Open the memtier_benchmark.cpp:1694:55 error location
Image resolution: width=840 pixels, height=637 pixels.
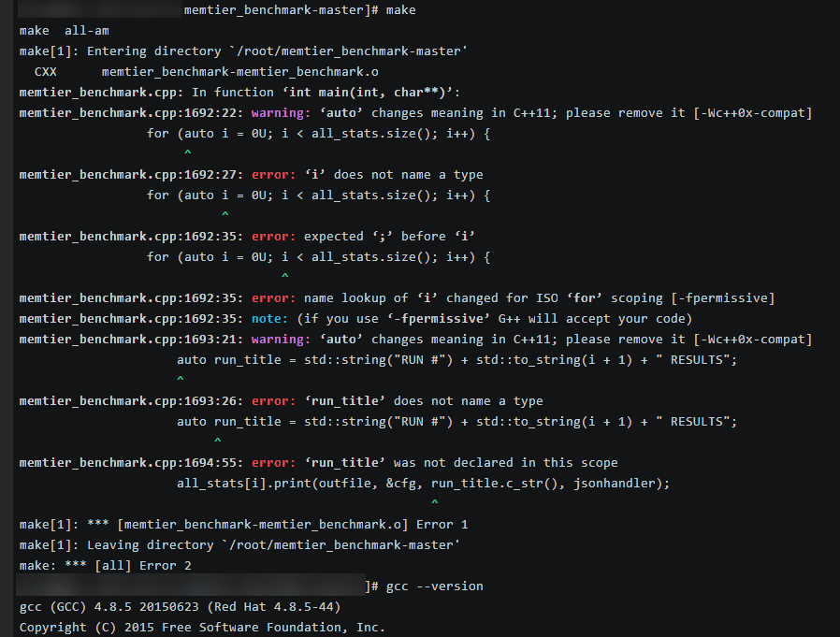pos(131,463)
